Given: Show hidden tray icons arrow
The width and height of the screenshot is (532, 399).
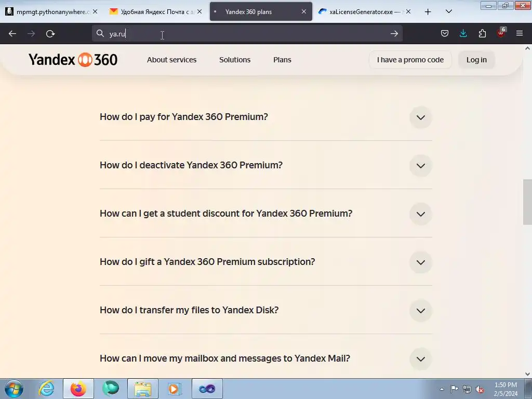Looking at the screenshot, I should 442,389.
